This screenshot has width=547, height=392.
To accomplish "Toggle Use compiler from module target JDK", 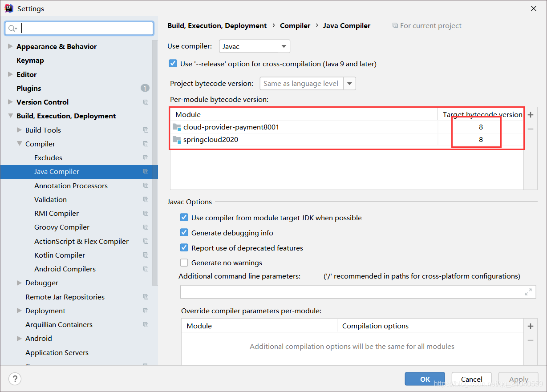I will [184, 218].
